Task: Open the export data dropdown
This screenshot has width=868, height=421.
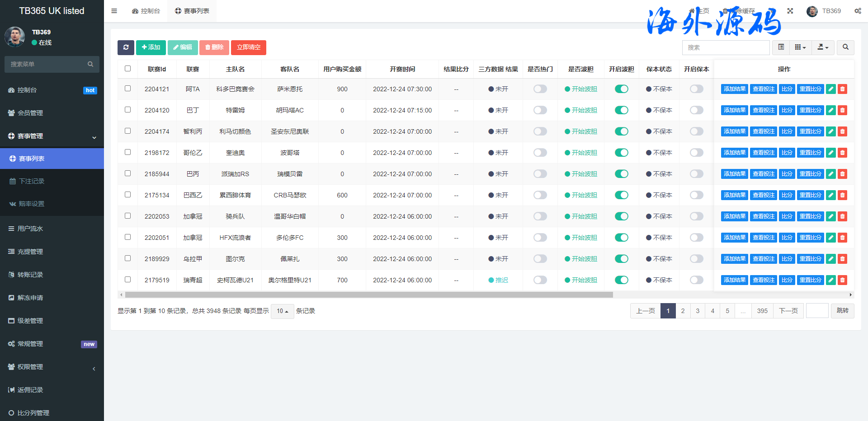Action: coord(823,47)
